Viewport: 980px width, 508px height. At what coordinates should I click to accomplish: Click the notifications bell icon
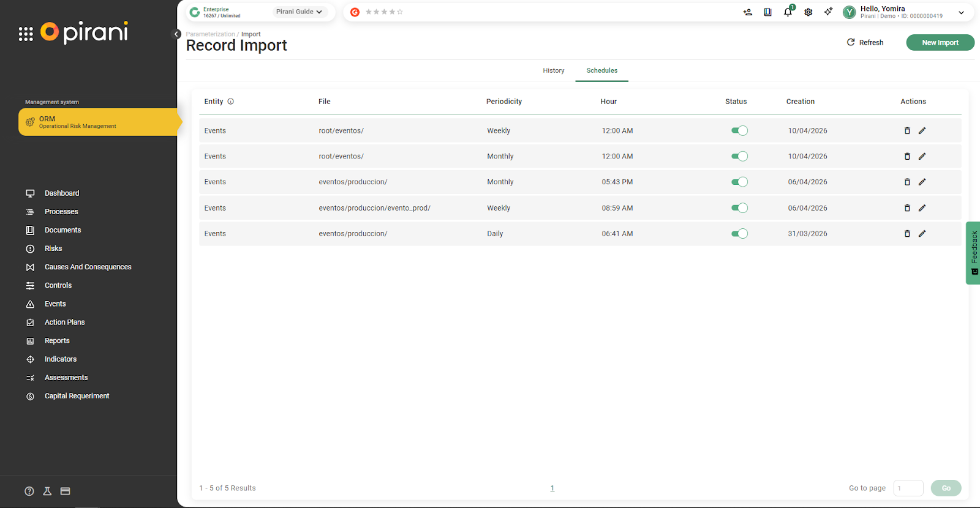788,12
